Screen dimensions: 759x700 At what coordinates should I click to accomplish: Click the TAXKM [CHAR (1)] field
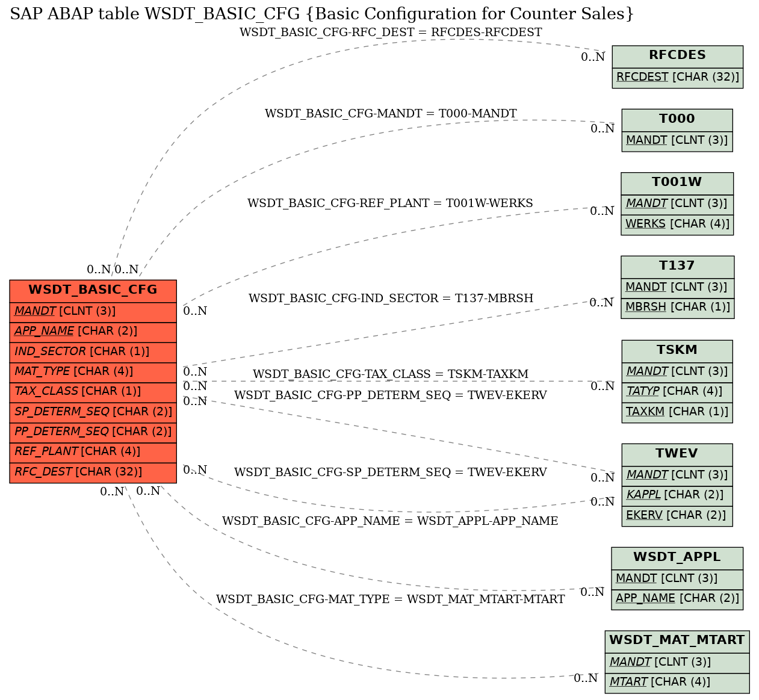[677, 412]
